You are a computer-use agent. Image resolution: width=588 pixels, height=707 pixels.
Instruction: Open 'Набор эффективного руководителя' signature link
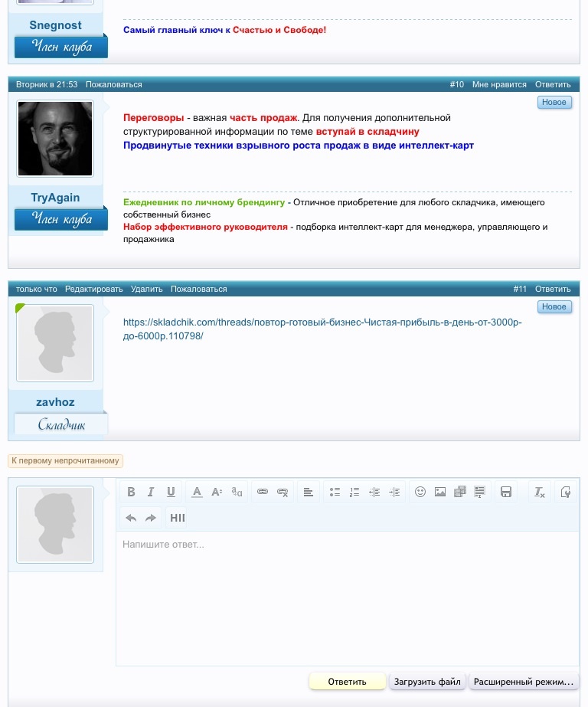[x=205, y=227]
